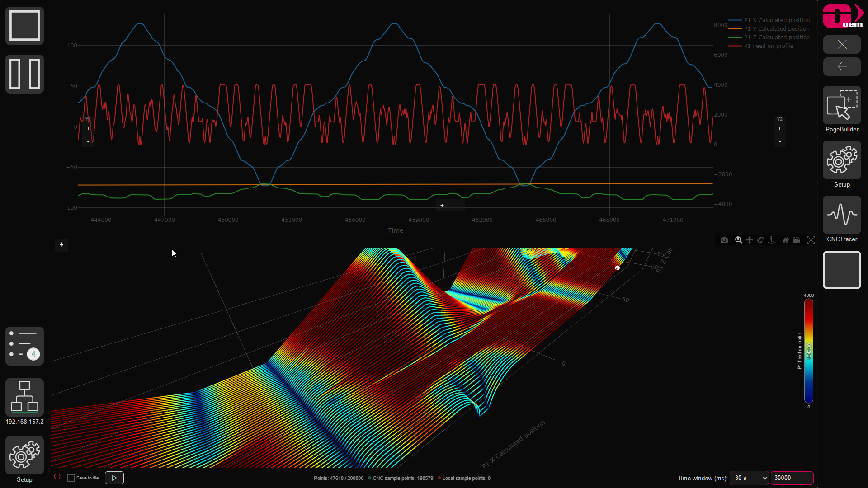This screenshot has height=488, width=868.
Task: Select the 3D zoom tool
Action: coord(738,240)
